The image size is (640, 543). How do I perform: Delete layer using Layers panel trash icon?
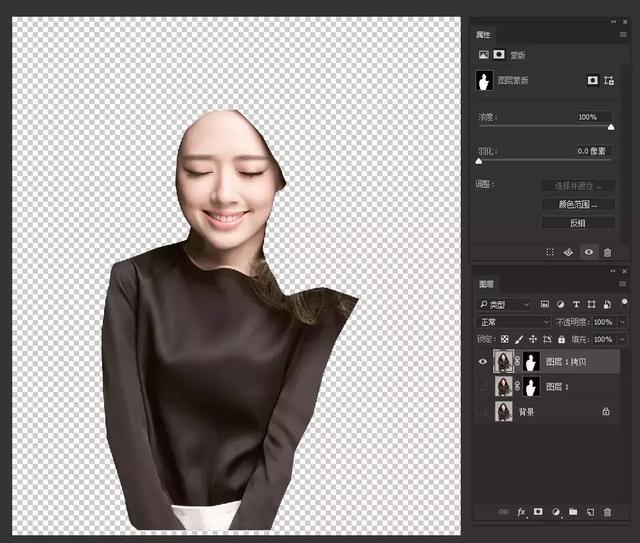607,512
